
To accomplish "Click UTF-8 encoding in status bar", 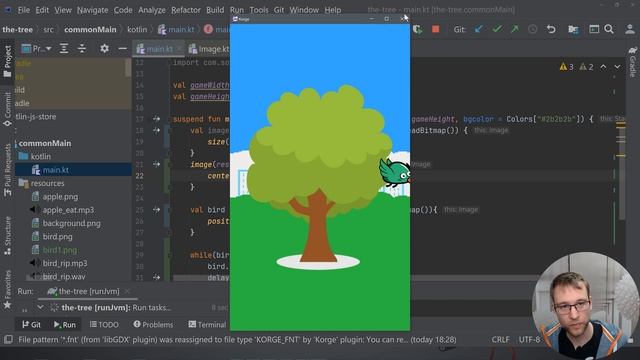I will click(529, 340).
